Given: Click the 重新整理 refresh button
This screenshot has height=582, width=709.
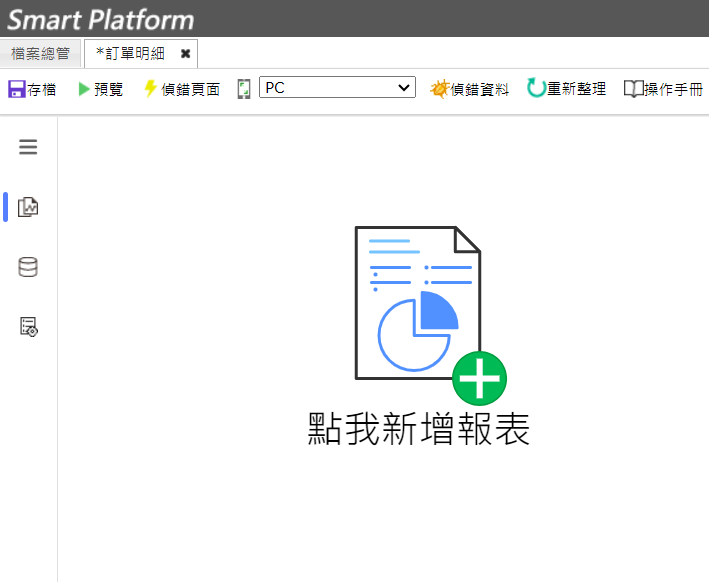Looking at the screenshot, I should (566, 89).
